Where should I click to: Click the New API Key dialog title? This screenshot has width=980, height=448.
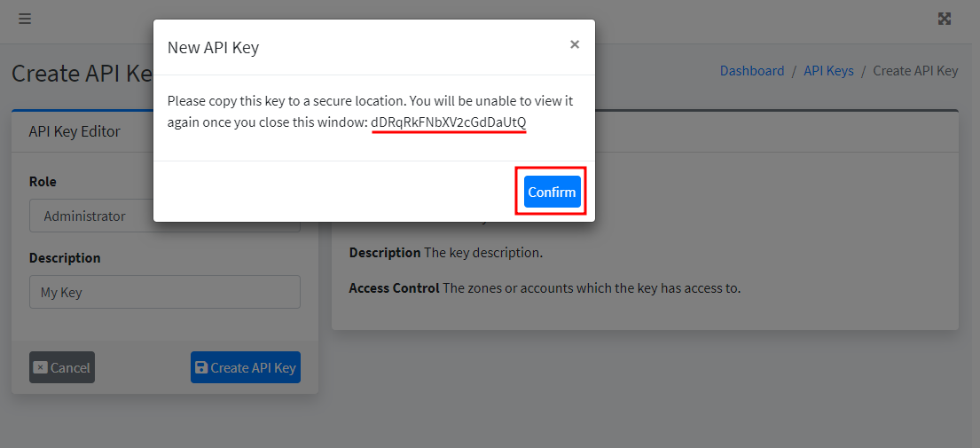pyautogui.click(x=213, y=48)
